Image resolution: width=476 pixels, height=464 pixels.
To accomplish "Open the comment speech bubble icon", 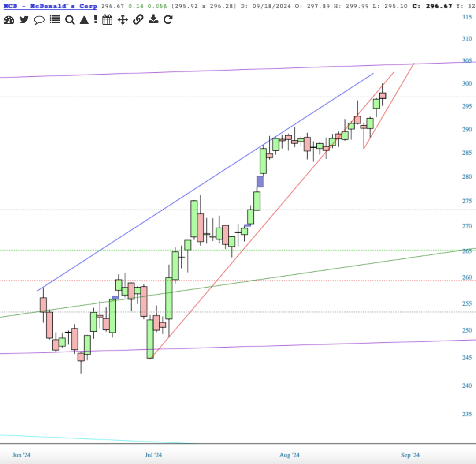I will click(x=39, y=20).
